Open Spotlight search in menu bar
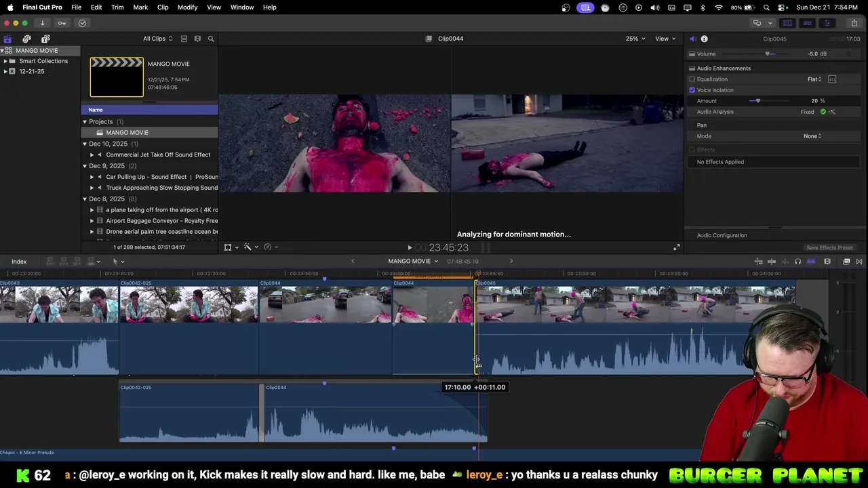 coord(766,7)
